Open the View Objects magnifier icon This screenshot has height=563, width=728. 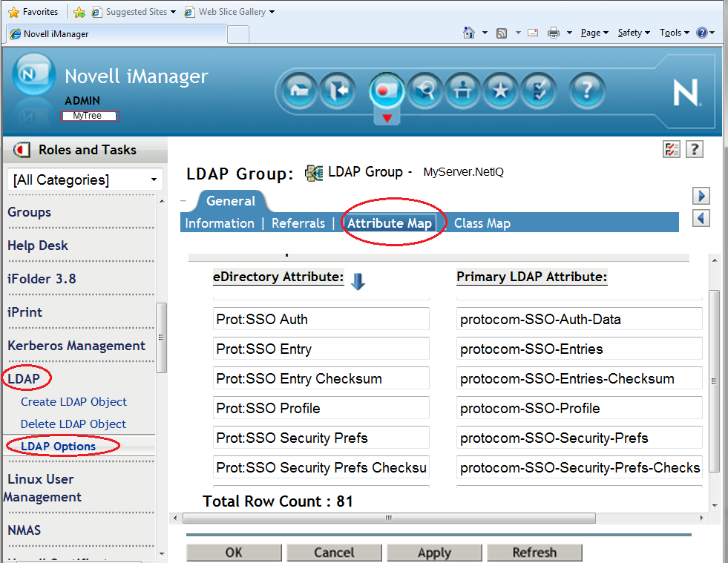tap(424, 90)
